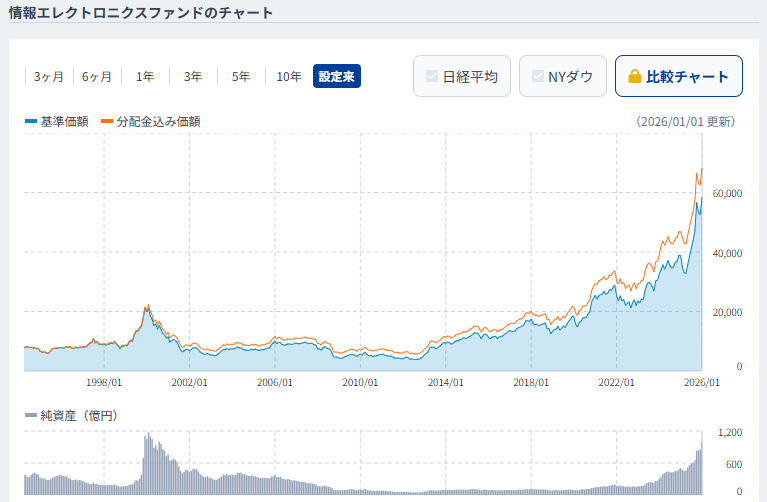Click the 純資産（億円） legend label
This screenshot has width=767, height=502.
(x=79, y=415)
